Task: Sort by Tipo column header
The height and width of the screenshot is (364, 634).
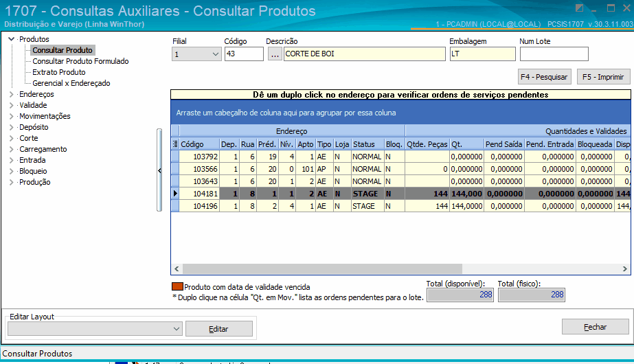Action: coord(324,144)
